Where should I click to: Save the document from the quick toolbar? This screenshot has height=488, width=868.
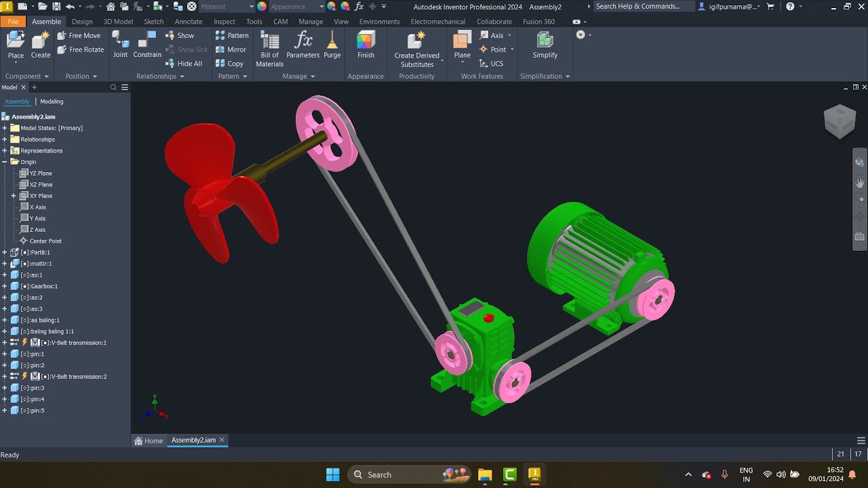coord(56,6)
